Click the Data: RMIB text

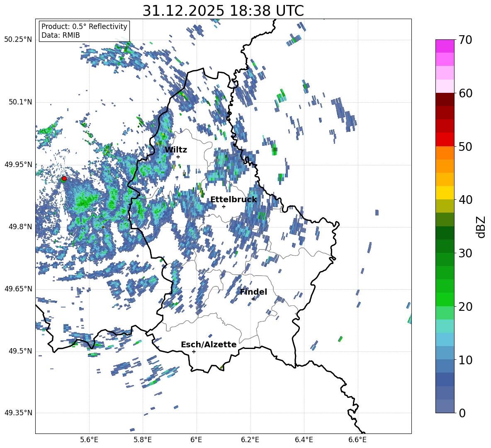pos(61,35)
